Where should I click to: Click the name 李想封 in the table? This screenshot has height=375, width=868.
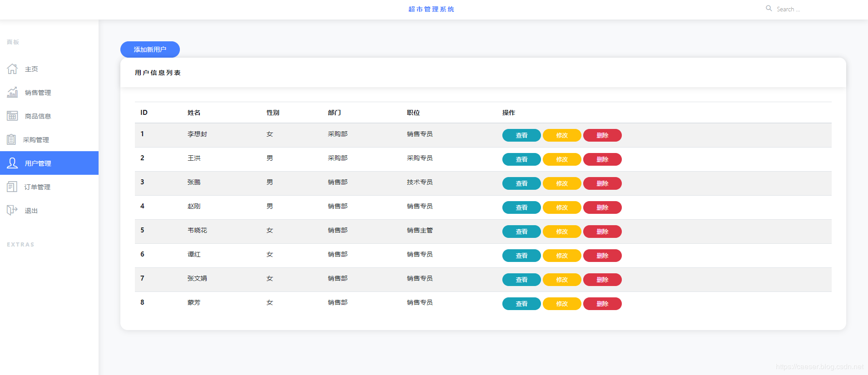click(x=197, y=134)
